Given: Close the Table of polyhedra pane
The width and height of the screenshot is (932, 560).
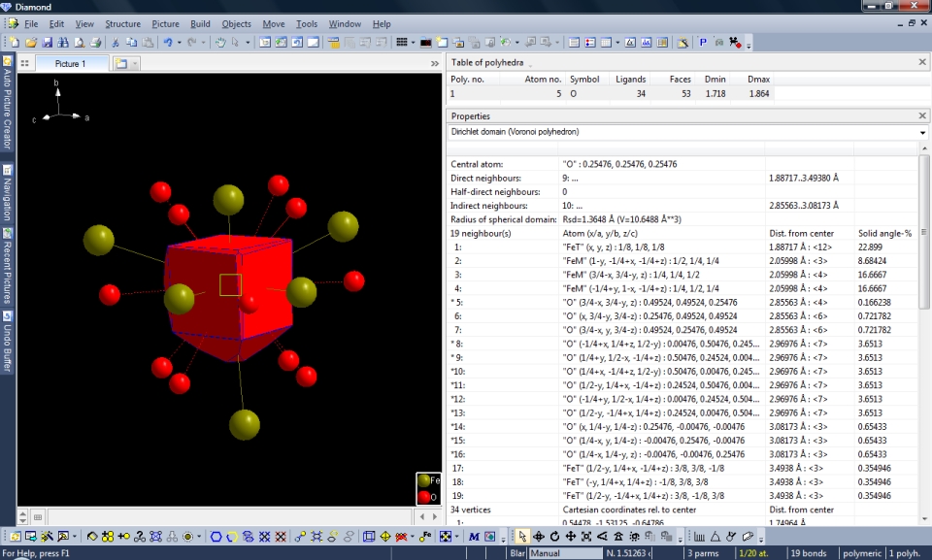Looking at the screenshot, I should (921, 63).
